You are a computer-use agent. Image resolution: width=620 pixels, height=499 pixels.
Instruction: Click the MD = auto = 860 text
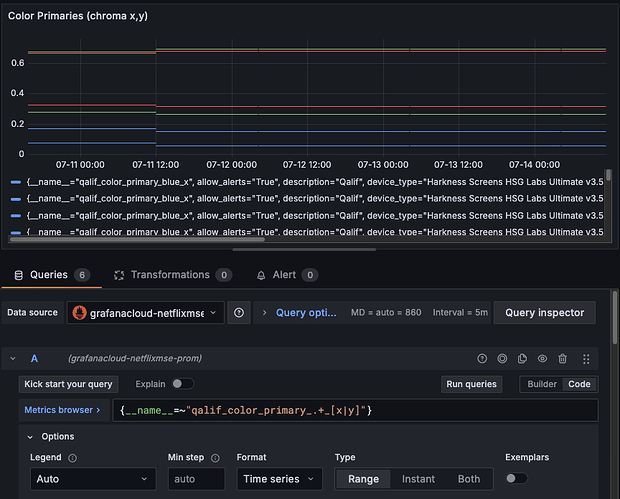point(386,313)
